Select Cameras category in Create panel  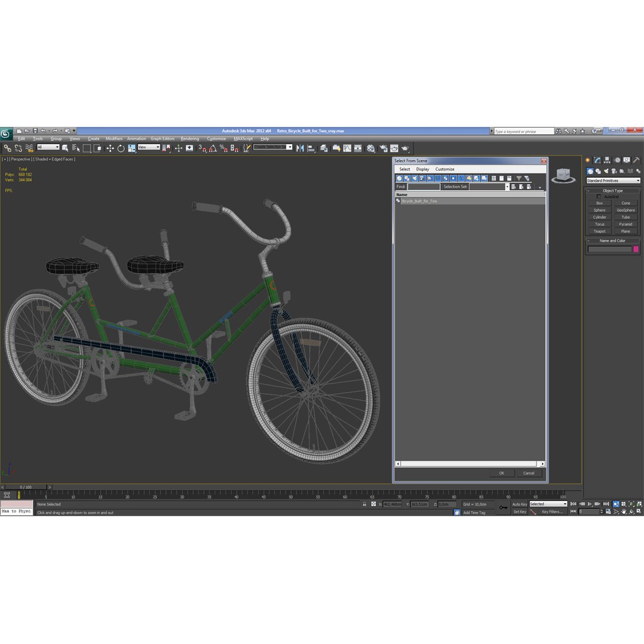[614, 171]
